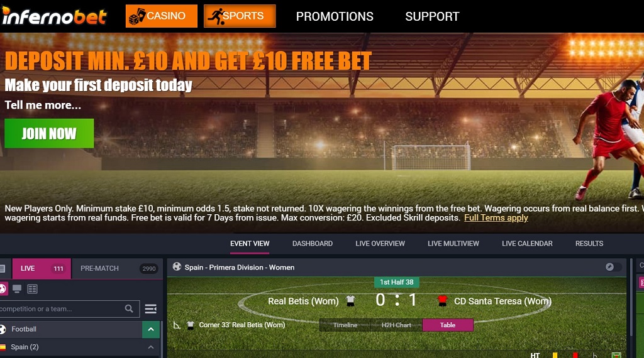Collapse the sidebar with the lines-arrow icon

pyautogui.click(x=151, y=309)
